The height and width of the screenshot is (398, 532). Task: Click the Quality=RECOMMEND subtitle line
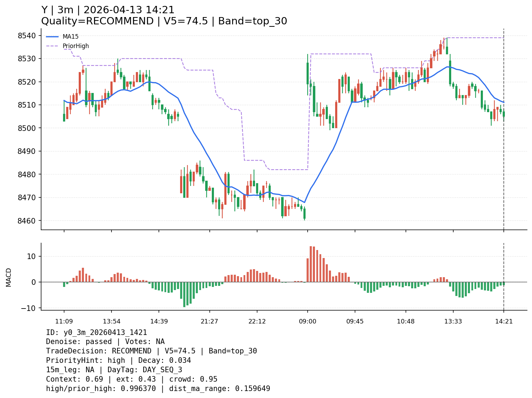(x=164, y=21)
